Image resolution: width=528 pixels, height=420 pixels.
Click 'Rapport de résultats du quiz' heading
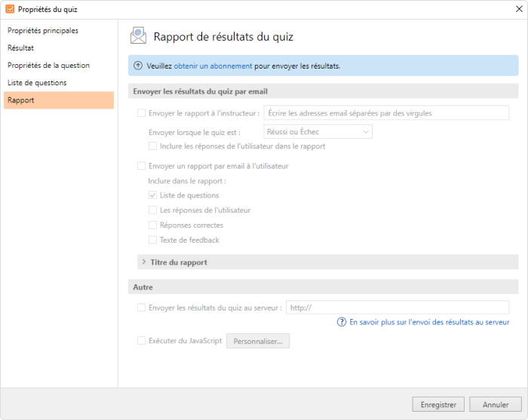pyautogui.click(x=223, y=37)
